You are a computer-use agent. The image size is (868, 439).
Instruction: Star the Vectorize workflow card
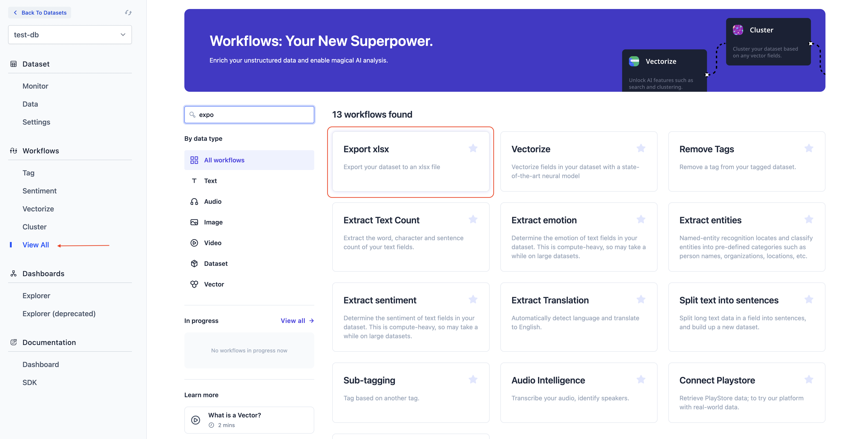click(x=641, y=148)
